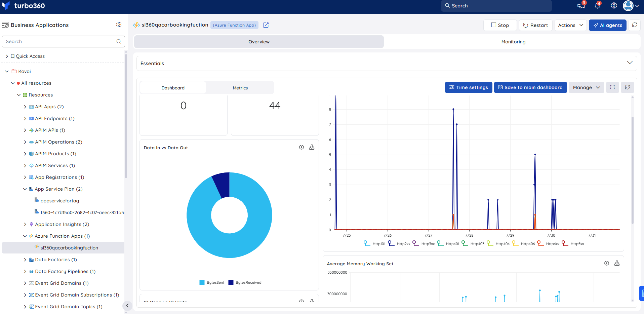The width and height of the screenshot is (644, 314).
Task: Switch to the Overview tab
Action: click(259, 42)
